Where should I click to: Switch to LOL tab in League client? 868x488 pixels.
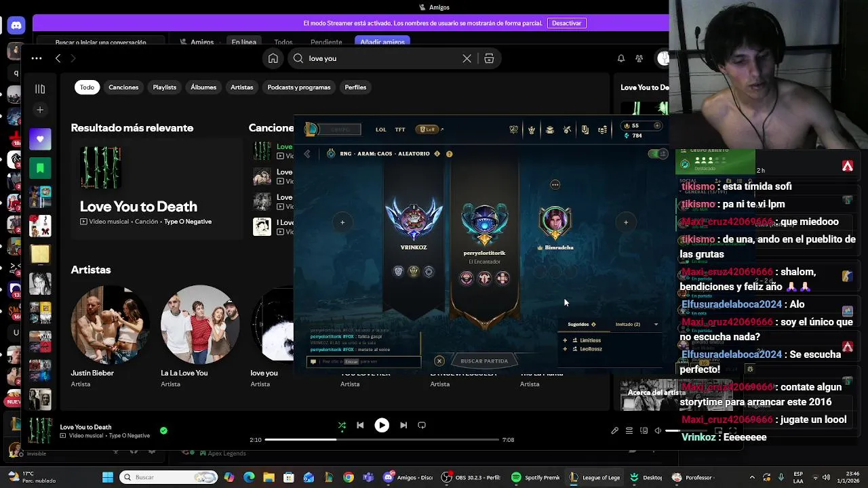[x=381, y=129]
